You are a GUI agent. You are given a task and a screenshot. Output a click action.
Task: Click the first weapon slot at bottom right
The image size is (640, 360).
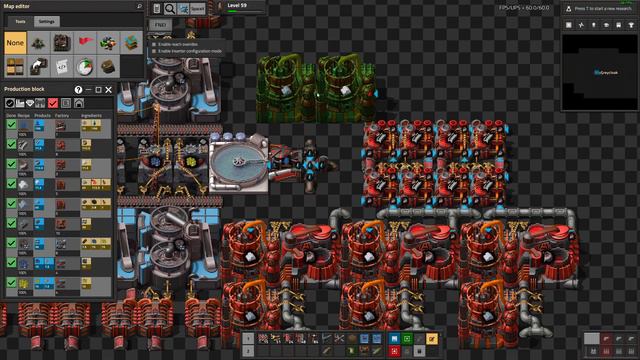[x=607, y=338]
